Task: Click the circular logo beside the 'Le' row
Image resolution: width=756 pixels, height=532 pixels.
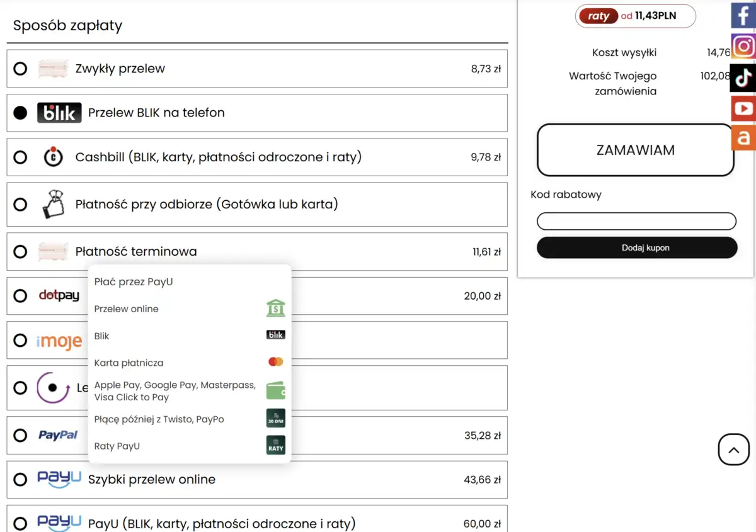Action: coord(53,388)
